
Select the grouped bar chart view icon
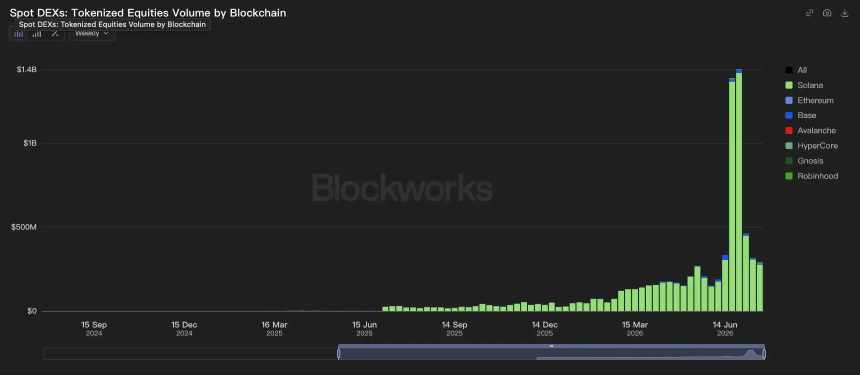[x=37, y=33]
